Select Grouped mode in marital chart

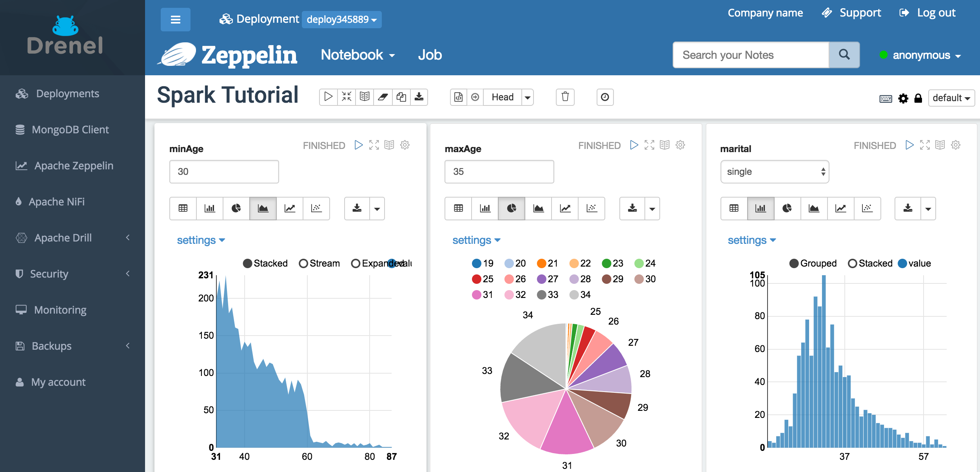coord(813,263)
